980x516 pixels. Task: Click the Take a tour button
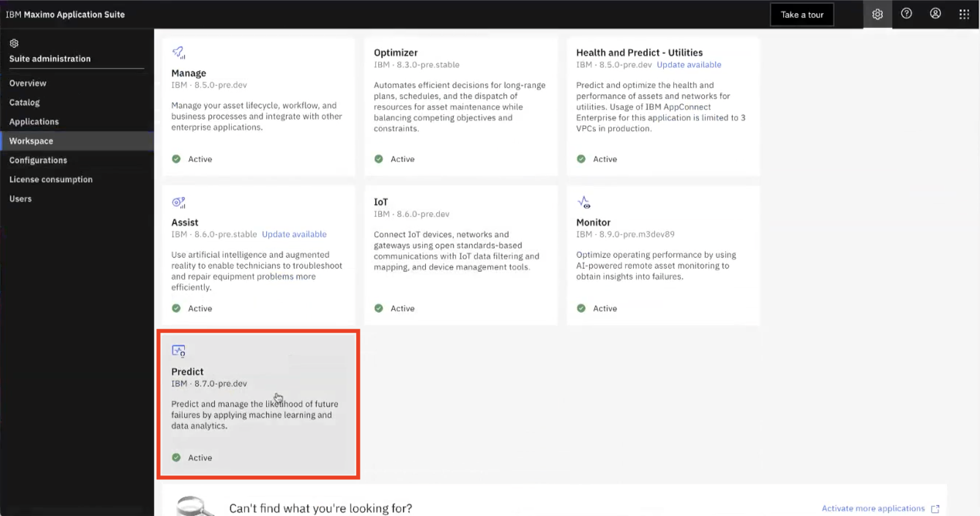click(802, 15)
